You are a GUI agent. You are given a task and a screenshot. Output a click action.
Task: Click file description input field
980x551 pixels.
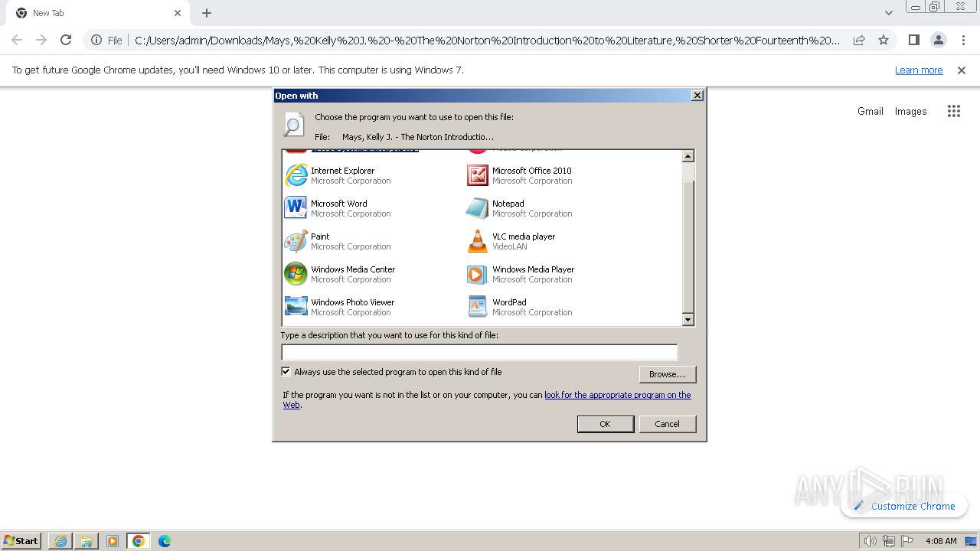coord(479,352)
